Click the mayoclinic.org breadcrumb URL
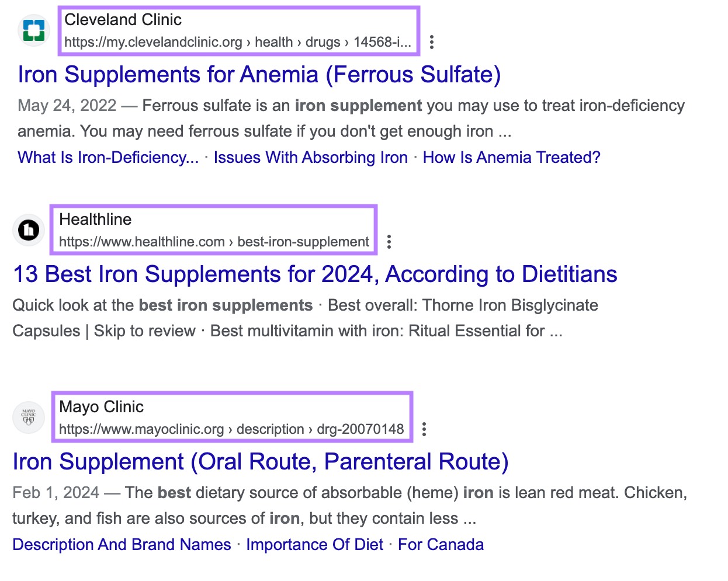 point(230,429)
